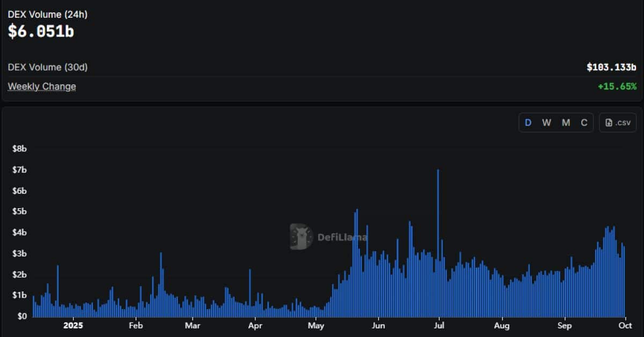644x337 pixels.
Task: Click the $8b y-axis label
Action: [x=19, y=149]
